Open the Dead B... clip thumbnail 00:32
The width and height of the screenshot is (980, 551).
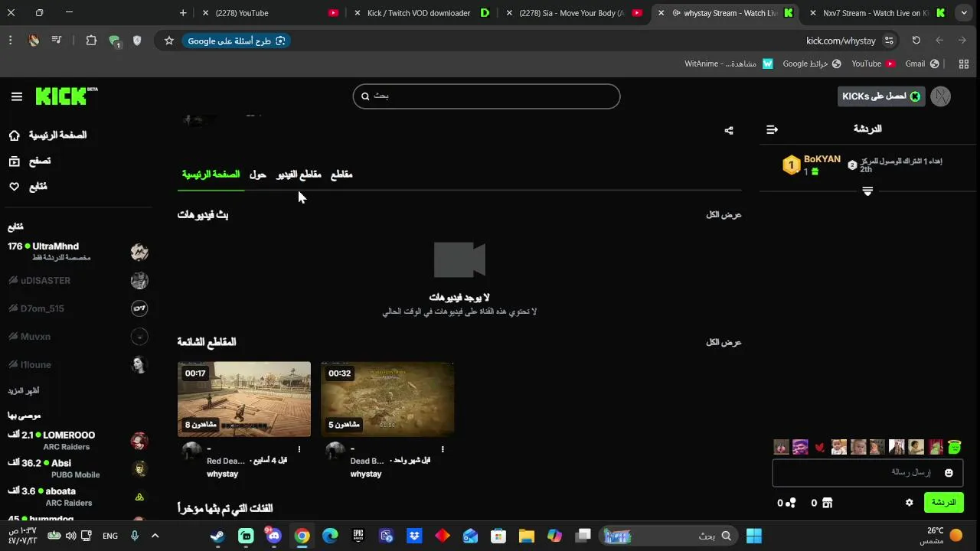pyautogui.click(x=387, y=399)
